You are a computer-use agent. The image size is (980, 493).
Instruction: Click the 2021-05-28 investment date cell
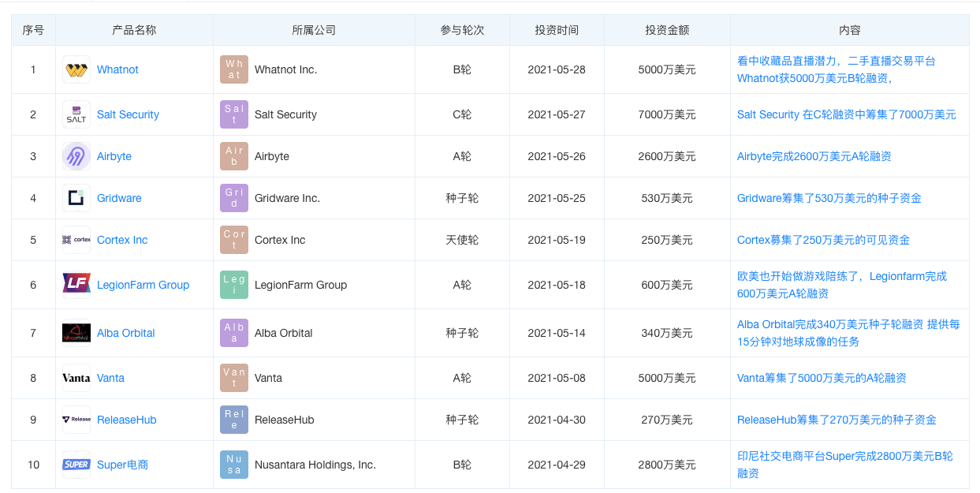pos(557,69)
